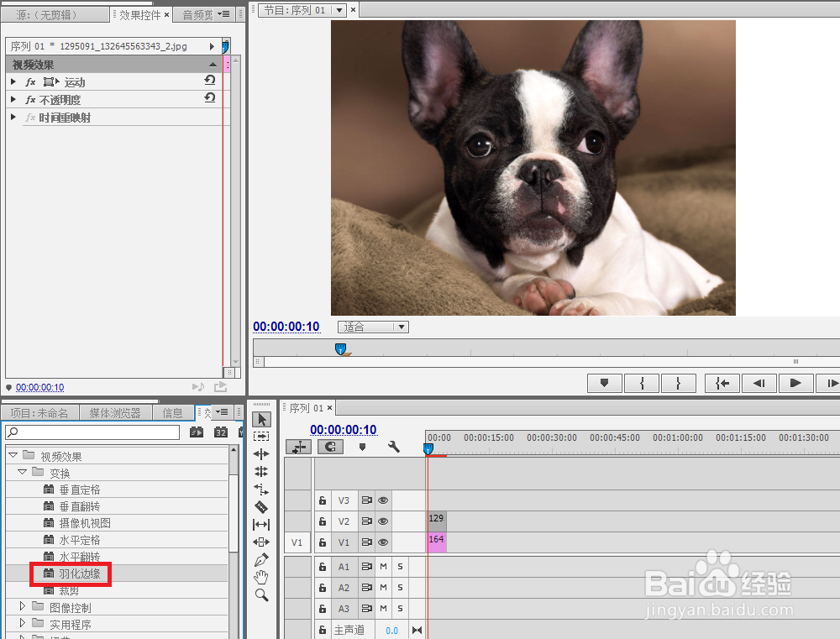The width and height of the screenshot is (840, 639).
Task: Toggle the timeline snap magnet button
Action: 330,447
